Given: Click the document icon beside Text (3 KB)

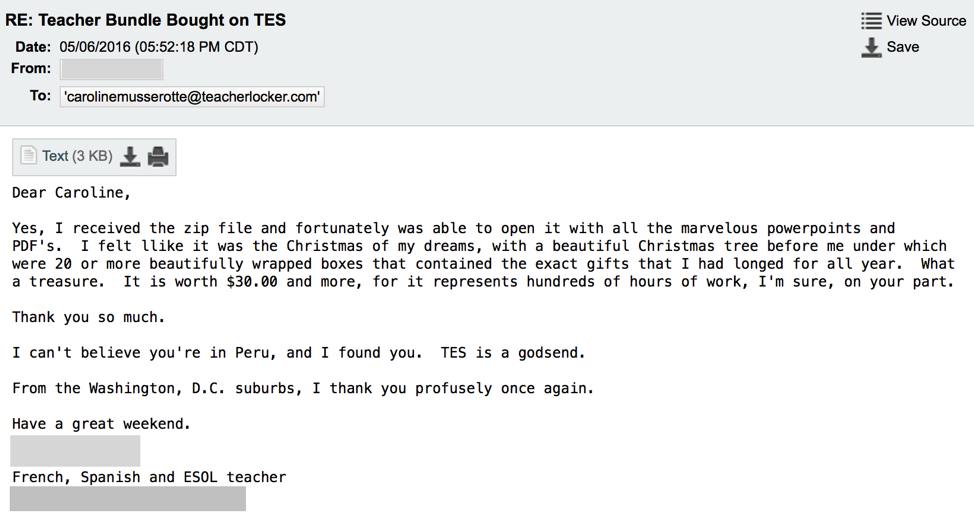Looking at the screenshot, I should click(x=28, y=156).
